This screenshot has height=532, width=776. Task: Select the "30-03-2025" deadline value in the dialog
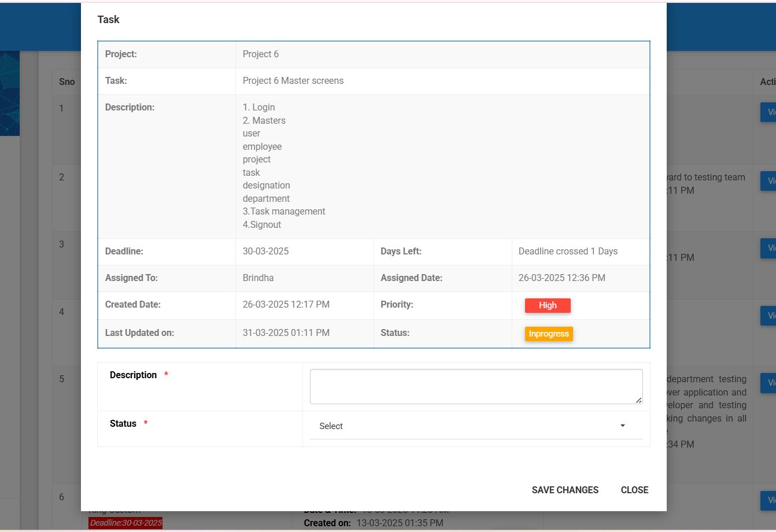point(266,252)
